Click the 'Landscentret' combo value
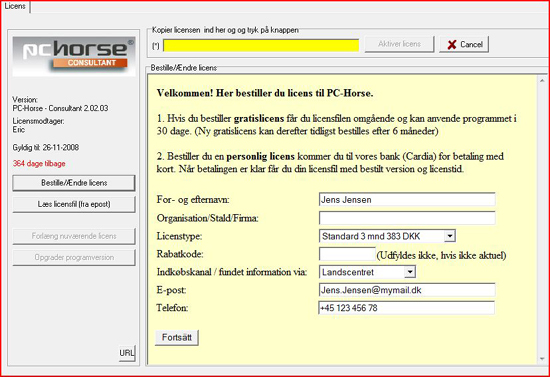This screenshot has width=550, height=377. (x=348, y=272)
